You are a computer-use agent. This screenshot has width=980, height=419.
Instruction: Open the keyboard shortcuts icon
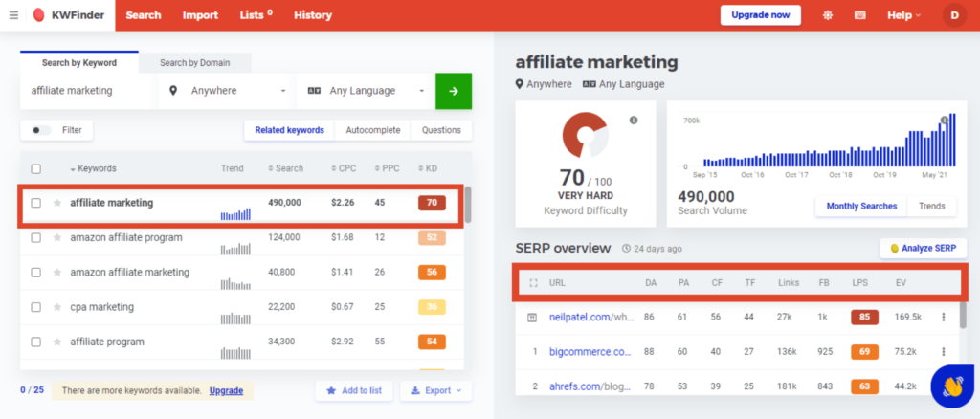click(x=860, y=15)
